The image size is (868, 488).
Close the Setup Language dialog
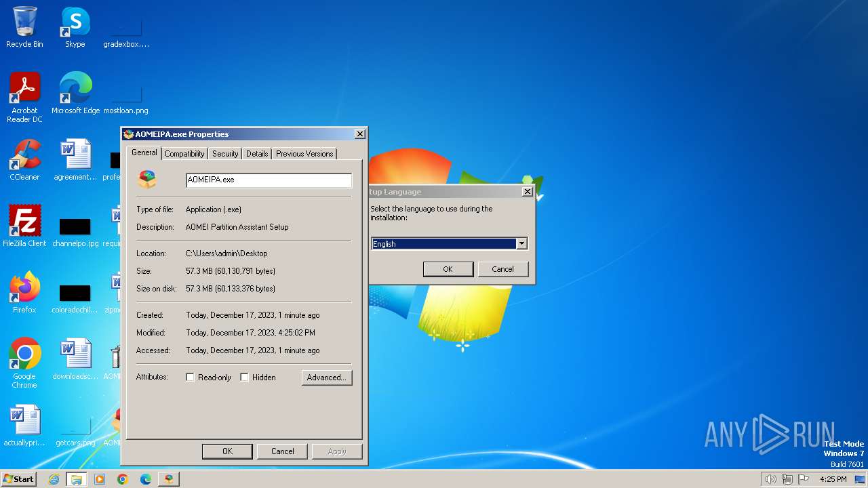point(527,192)
